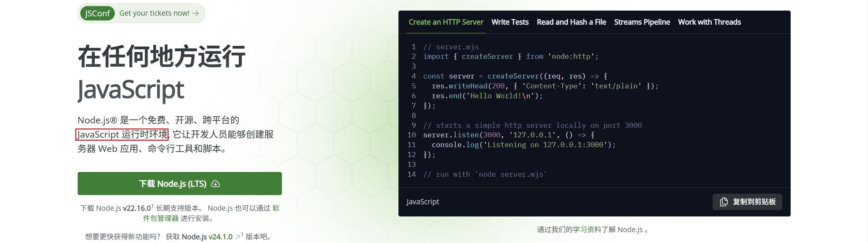The height and width of the screenshot is (243, 868).
Task: Click the 在任何地方运行 heading
Action: pyautogui.click(x=162, y=56)
